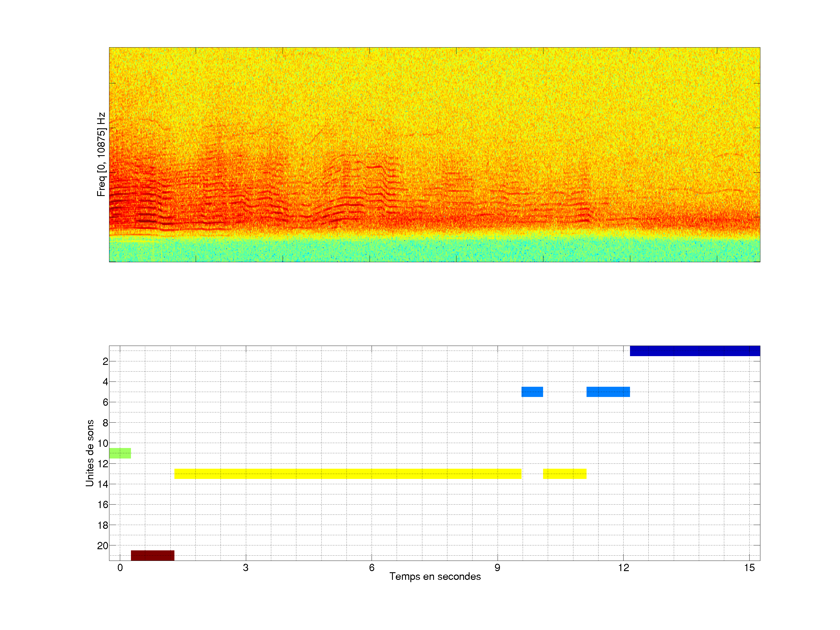
Task: Click the 'Temps en secondes' axis label
Action: [x=435, y=576]
